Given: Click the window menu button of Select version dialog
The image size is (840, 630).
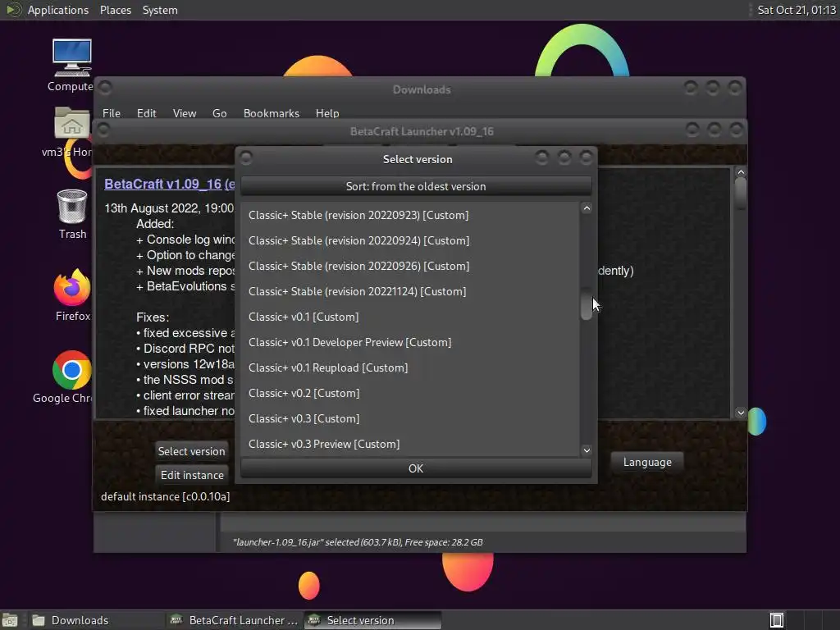Looking at the screenshot, I should (x=246, y=158).
